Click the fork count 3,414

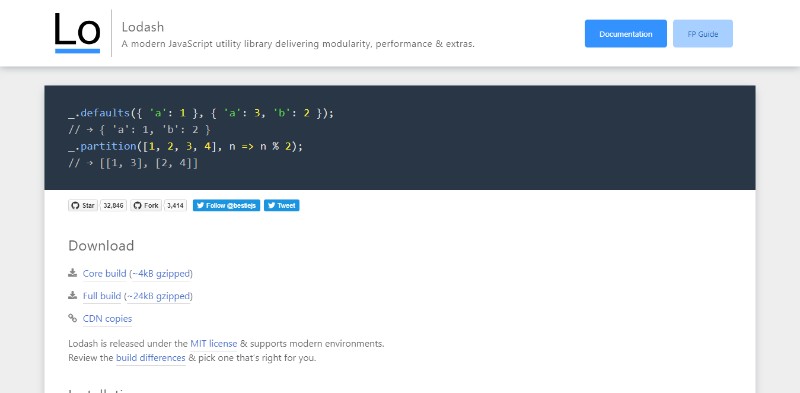175,206
